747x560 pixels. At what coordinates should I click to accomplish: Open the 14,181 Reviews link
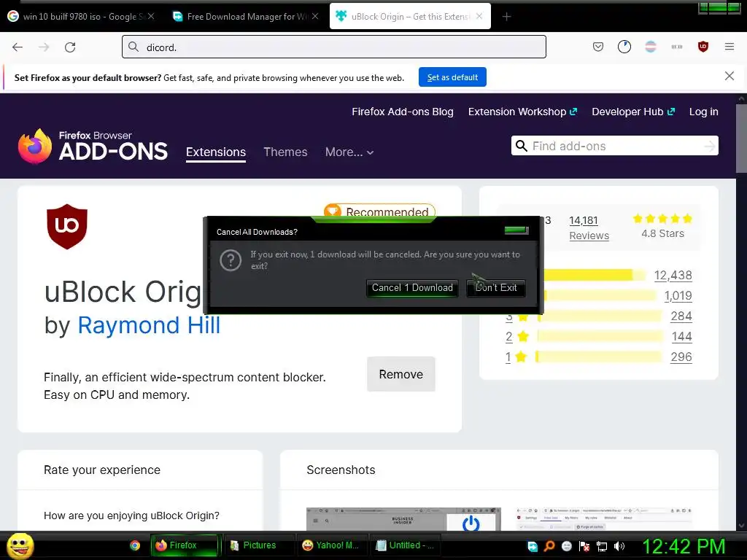(x=589, y=227)
